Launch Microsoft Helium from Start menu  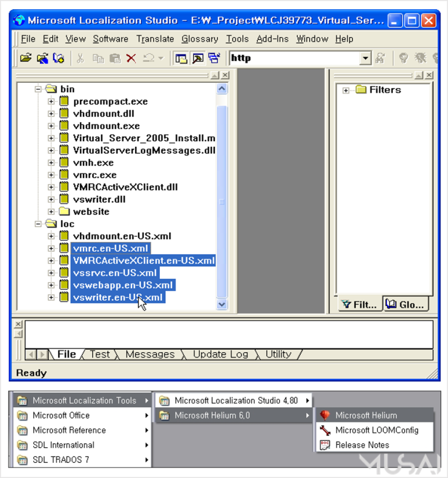[374, 415]
